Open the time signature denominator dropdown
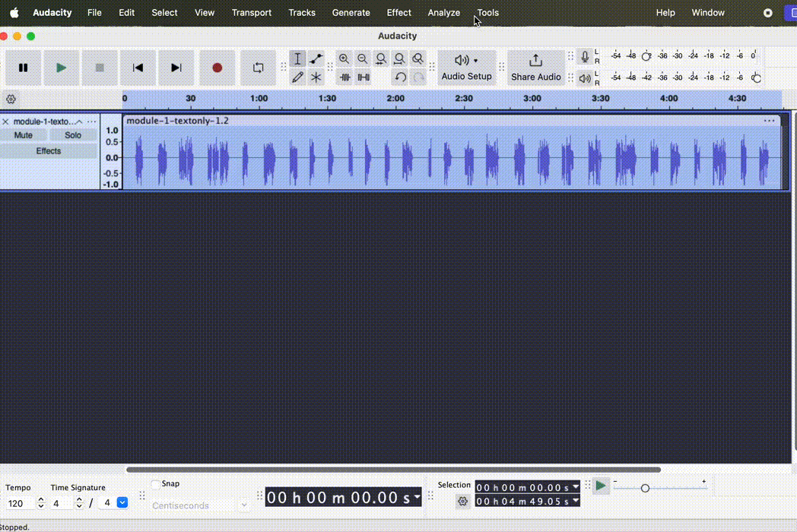 click(x=122, y=502)
